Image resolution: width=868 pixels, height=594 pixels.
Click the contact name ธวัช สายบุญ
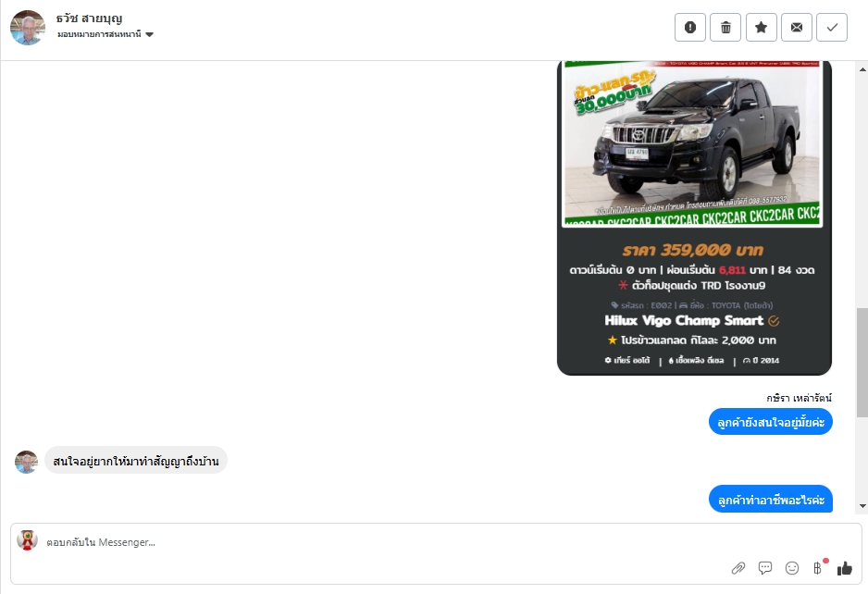[x=89, y=19]
